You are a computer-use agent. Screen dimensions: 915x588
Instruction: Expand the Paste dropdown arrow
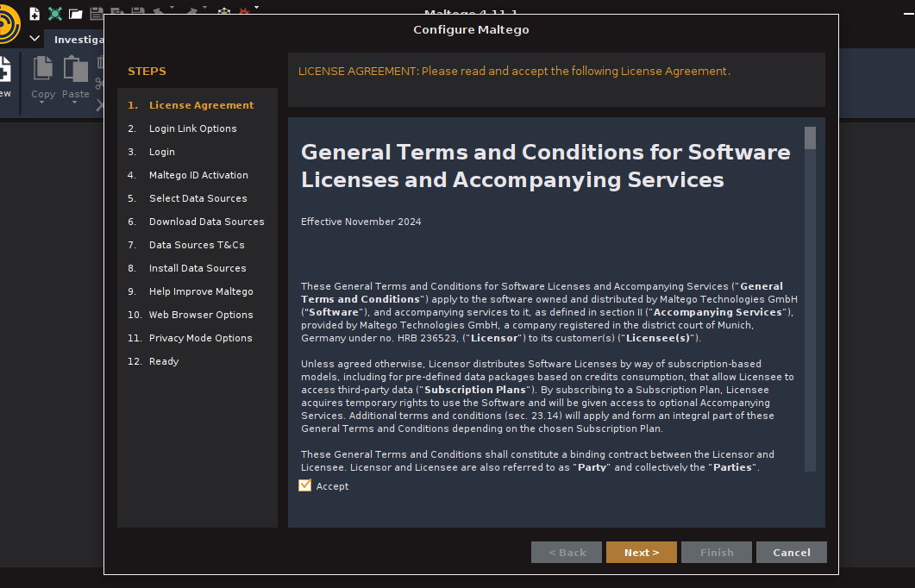coord(74,103)
